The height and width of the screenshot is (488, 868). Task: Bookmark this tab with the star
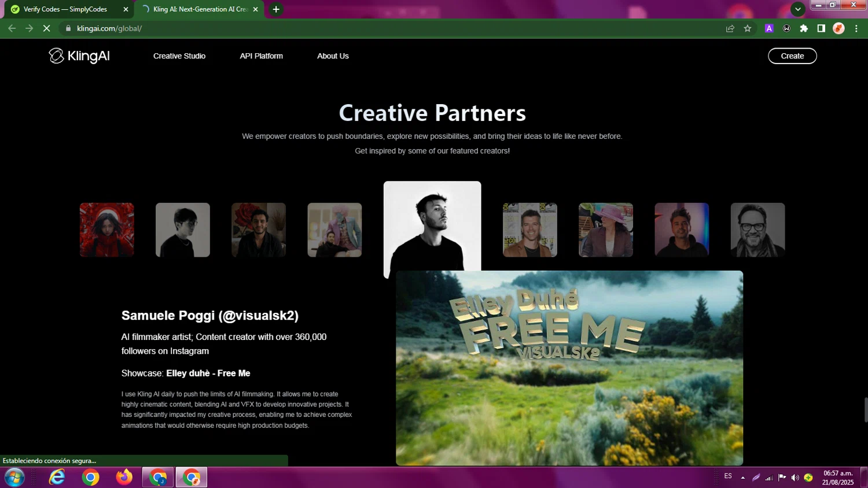coord(748,28)
